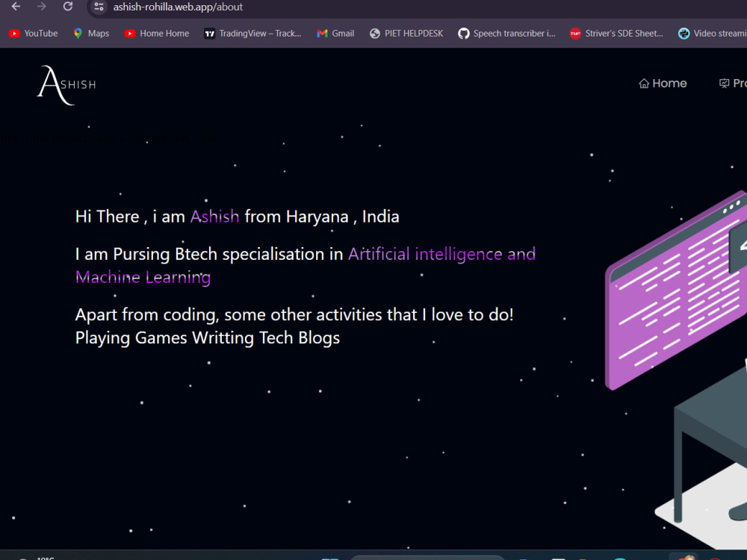Open the Speech transcriber GitHub bookmark
Image resolution: width=747 pixels, height=560 pixels.
coord(507,34)
